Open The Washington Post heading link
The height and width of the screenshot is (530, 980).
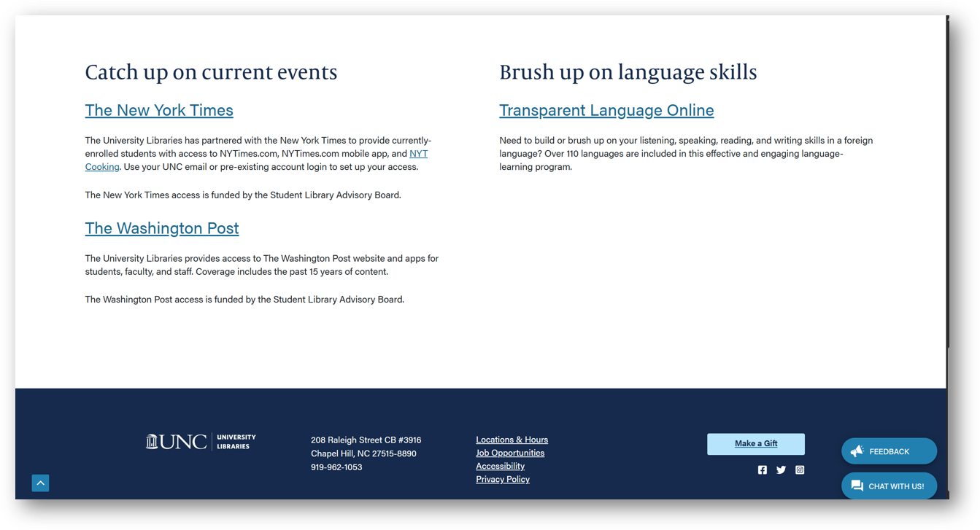[x=162, y=228]
